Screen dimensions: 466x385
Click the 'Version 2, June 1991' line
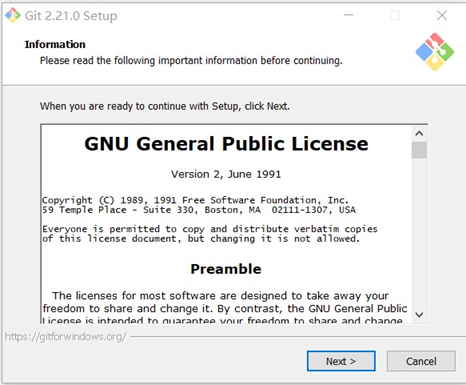tap(226, 174)
